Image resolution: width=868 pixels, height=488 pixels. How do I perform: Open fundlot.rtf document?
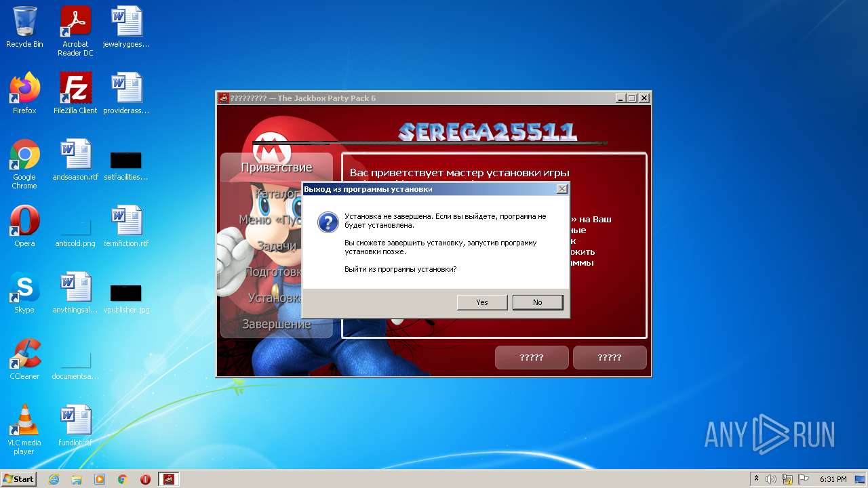coord(75,426)
